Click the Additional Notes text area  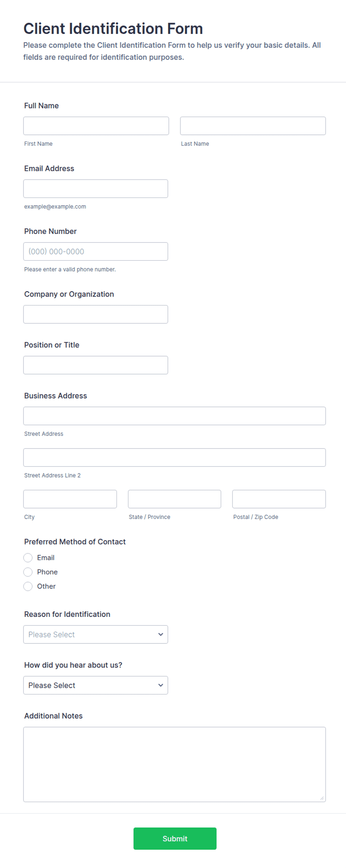click(x=174, y=764)
